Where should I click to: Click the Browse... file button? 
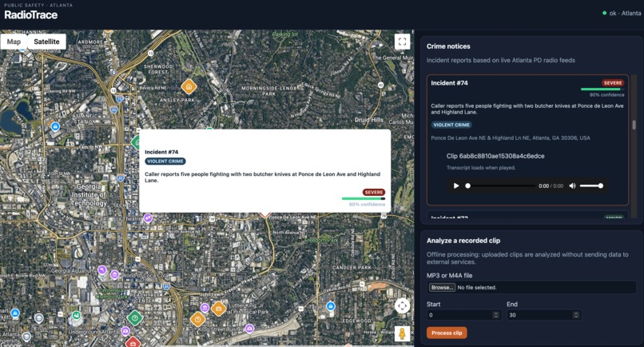[442, 287]
